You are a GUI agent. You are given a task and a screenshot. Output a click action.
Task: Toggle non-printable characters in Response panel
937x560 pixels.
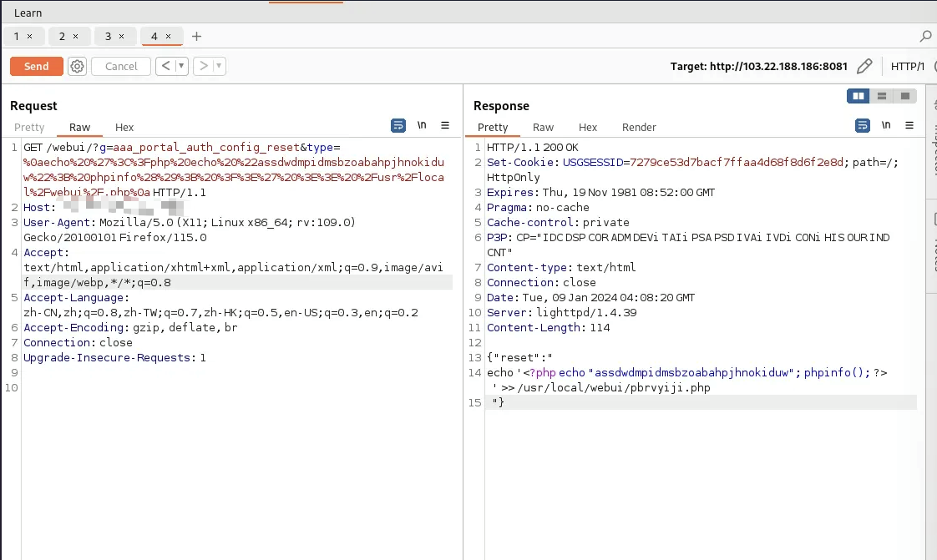pos(886,125)
